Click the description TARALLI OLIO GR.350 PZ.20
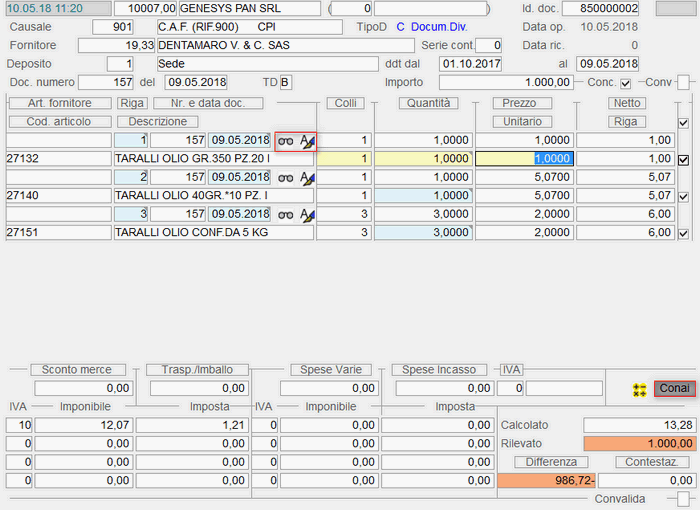Image resolution: width=700 pixels, height=510 pixels. (x=214, y=159)
